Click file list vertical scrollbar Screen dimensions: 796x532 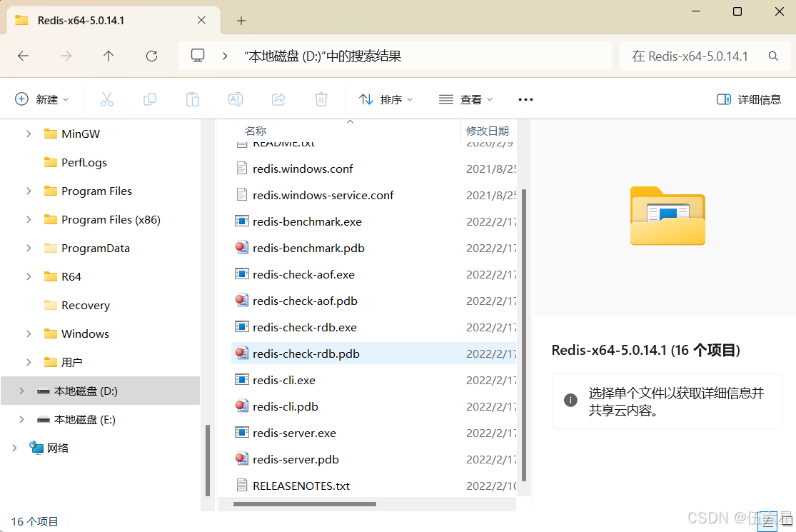tap(524, 335)
